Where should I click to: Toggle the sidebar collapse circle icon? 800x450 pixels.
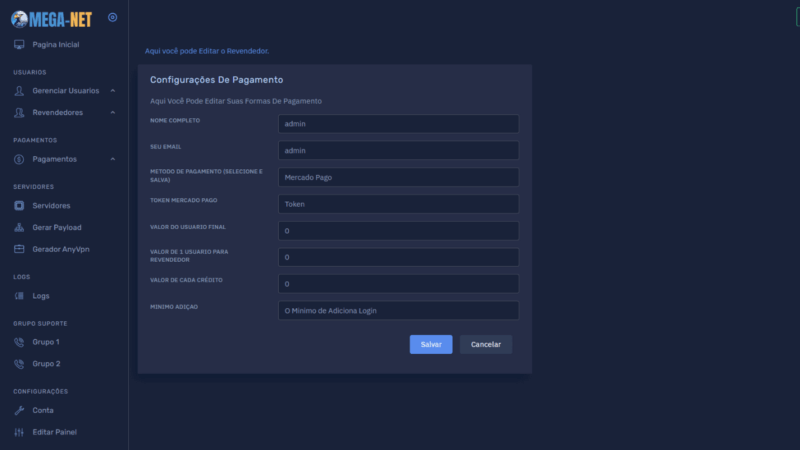pyautogui.click(x=113, y=17)
